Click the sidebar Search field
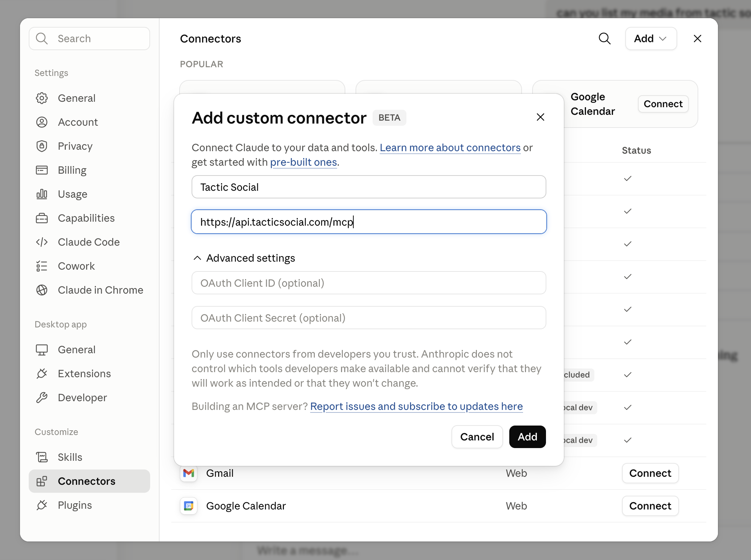The width and height of the screenshot is (751, 560). tap(89, 39)
